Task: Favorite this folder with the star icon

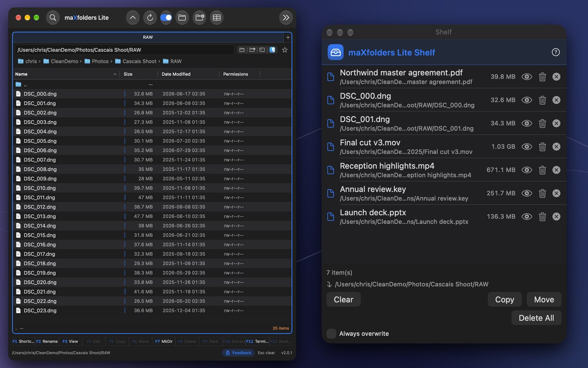Action: [285, 50]
